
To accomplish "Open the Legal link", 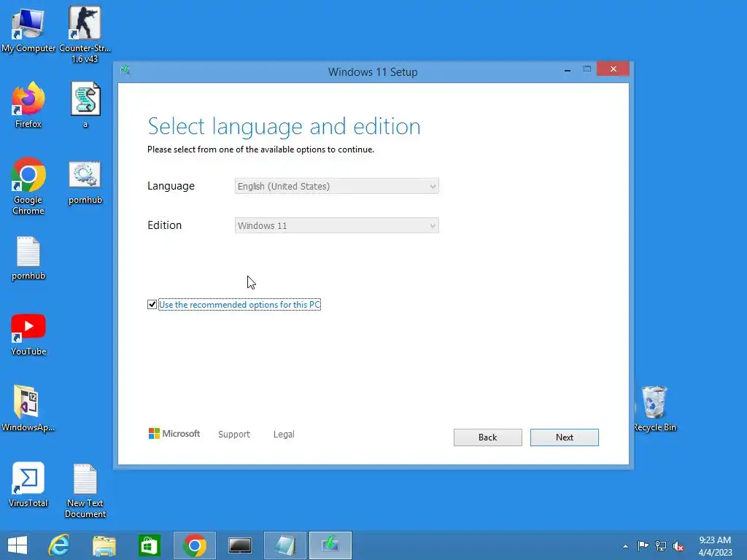I will (284, 435).
